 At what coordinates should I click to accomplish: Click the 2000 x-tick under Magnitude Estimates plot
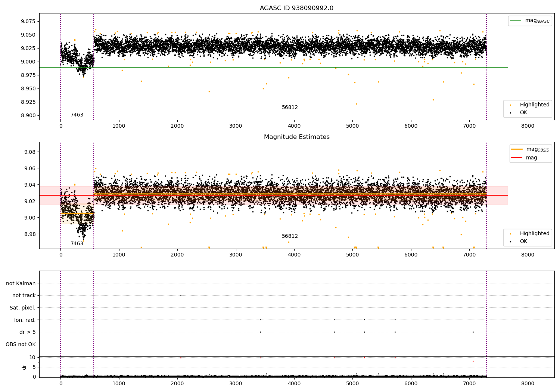tap(177, 255)
